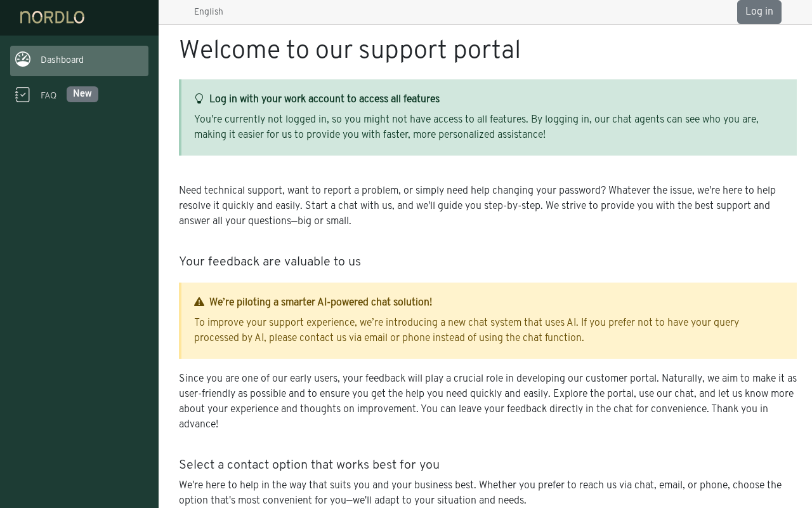Click the paragraph starting 'Since you are one'
Screen dimensions: 812x508
488,401
